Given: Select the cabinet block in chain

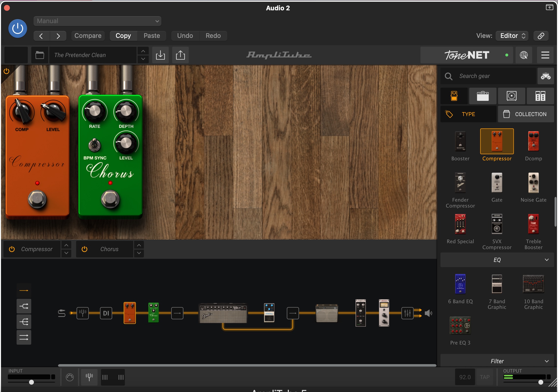Looking at the screenshot, I should point(327,313).
